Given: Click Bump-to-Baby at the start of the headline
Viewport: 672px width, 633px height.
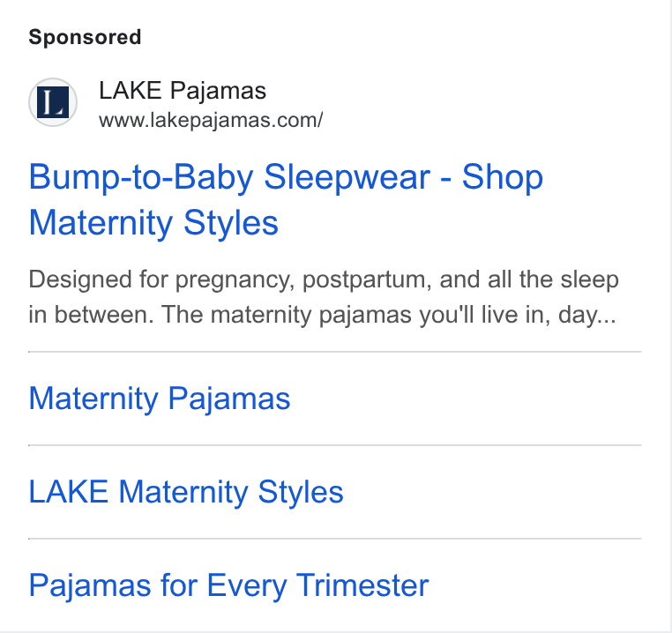Looking at the screenshot, I should [x=141, y=177].
